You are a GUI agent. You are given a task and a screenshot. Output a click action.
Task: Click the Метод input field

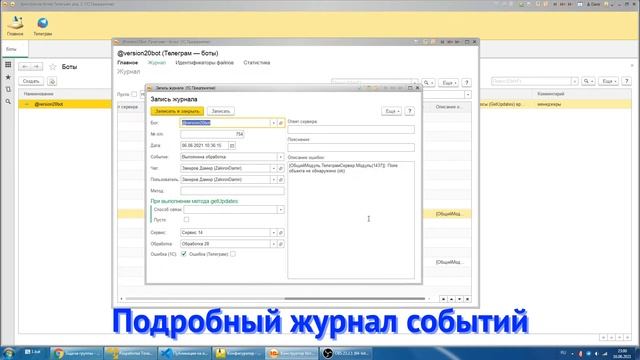[x=232, y=191]
